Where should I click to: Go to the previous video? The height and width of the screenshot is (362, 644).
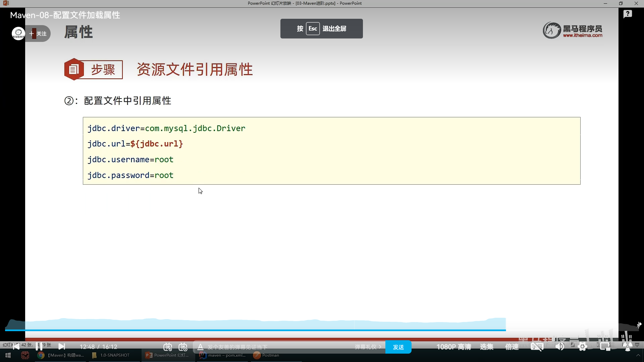point(16,346)
